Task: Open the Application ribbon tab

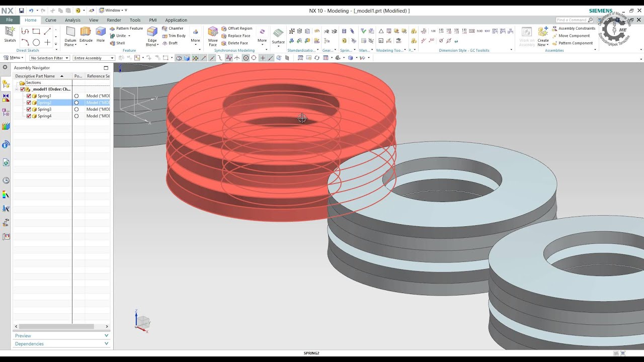Action: click(x=176, y=20)
